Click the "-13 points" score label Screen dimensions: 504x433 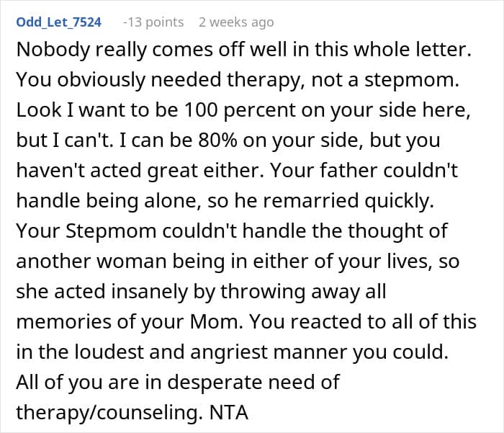(153, 22)
